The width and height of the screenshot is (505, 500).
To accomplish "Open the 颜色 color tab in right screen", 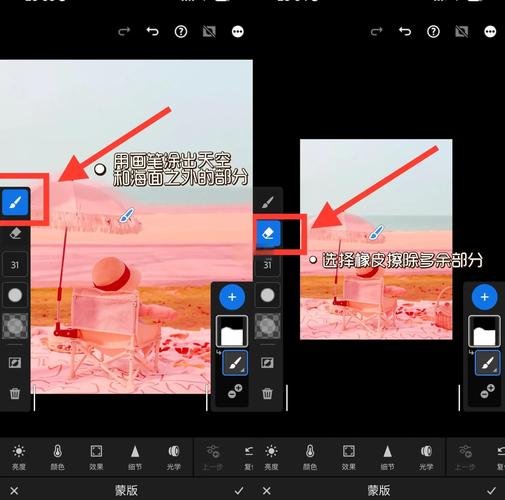I will (310, 457).
